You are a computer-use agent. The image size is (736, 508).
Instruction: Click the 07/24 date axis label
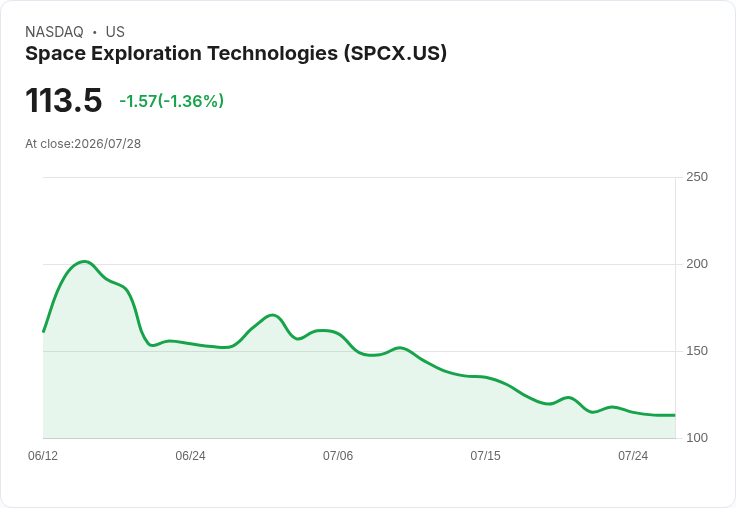[633, 456]
